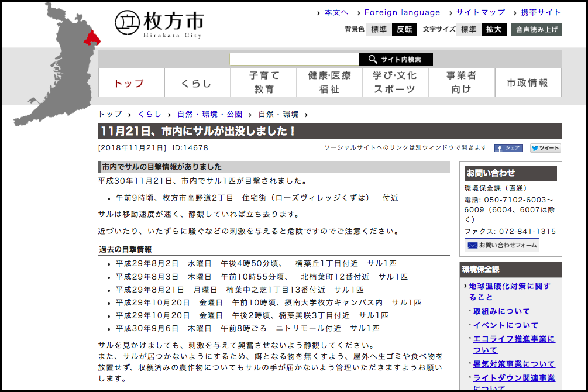Open 地球温暖化対策に関すること sidebar link

pos(509,291)
